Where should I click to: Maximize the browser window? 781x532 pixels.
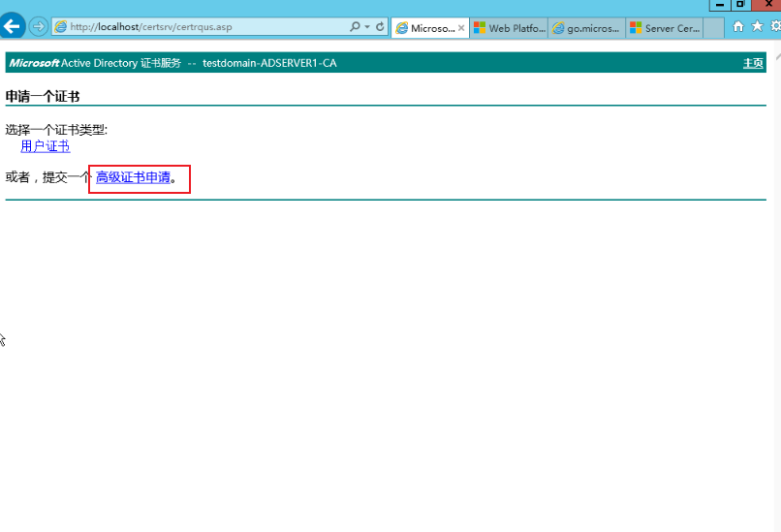point(740,5)
